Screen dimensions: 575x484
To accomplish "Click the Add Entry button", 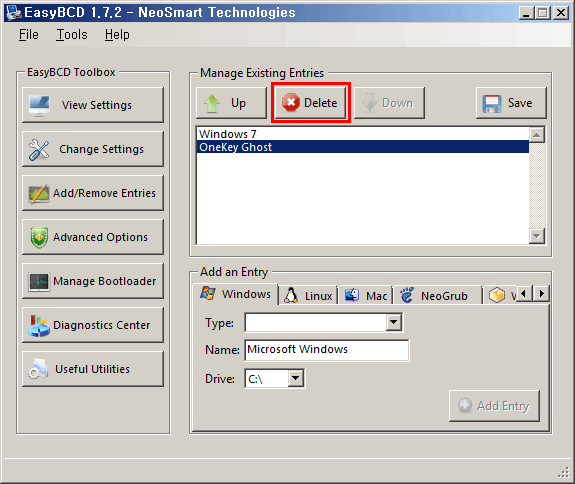I will click(494, 406).
